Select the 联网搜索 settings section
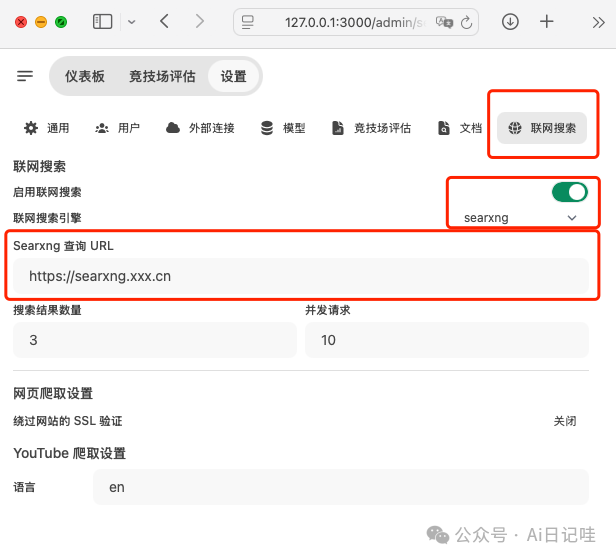 (x=542, y=128)
